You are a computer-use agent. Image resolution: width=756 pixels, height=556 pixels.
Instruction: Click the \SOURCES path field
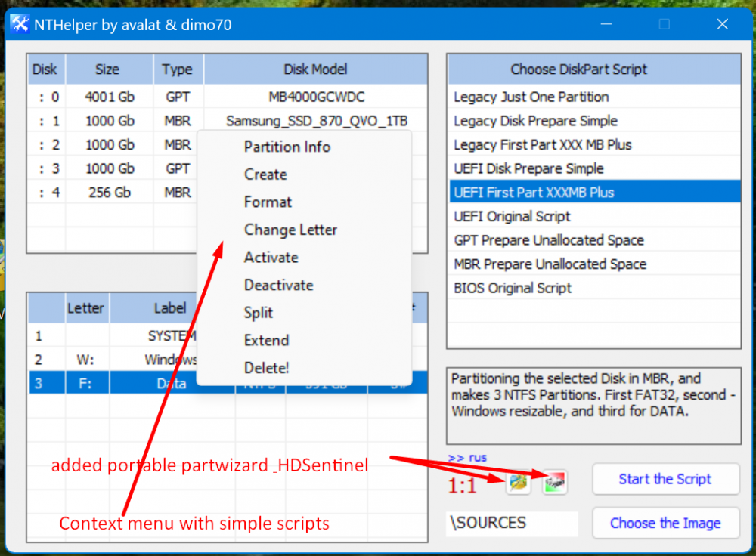511,523
